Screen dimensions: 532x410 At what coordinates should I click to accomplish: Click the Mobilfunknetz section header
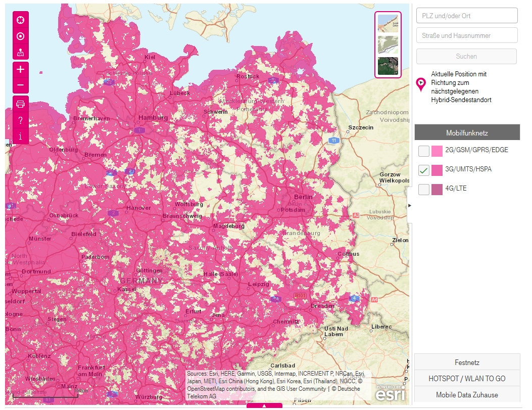pos(467,133)
